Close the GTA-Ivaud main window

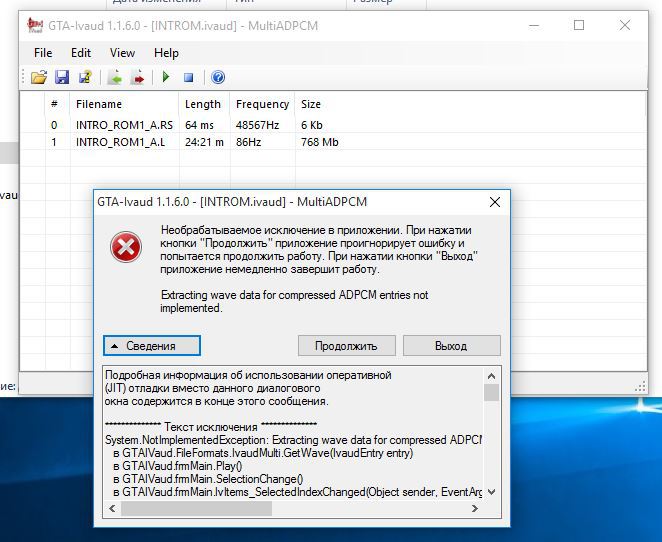(x=625, y=25)
